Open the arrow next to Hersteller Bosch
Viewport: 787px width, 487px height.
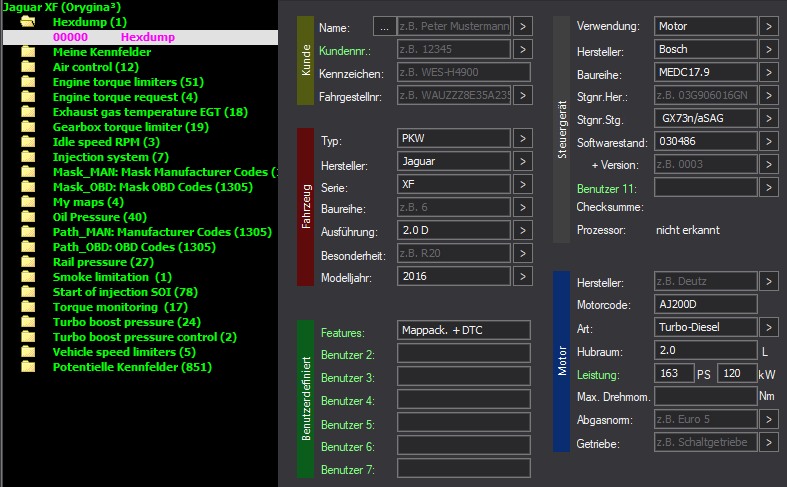click(769, 49)
